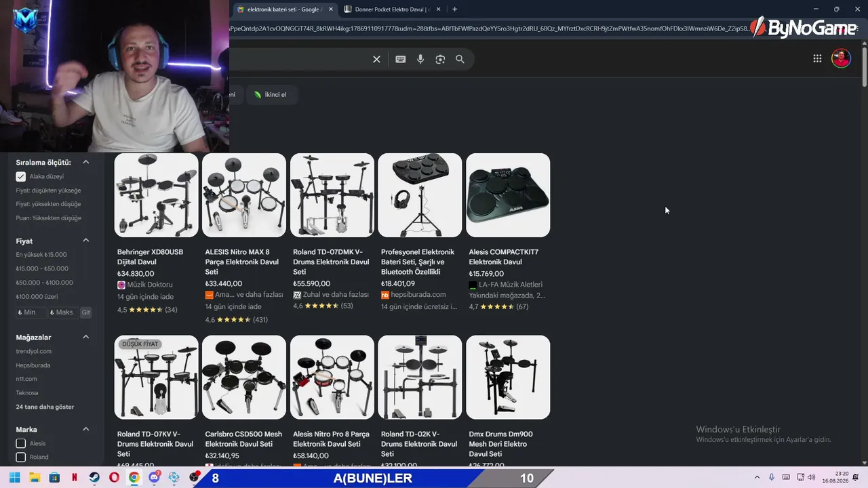This screenshot has width=868, height=488.
Task: Show hidden system tray icons
Action: pos(757,477)
